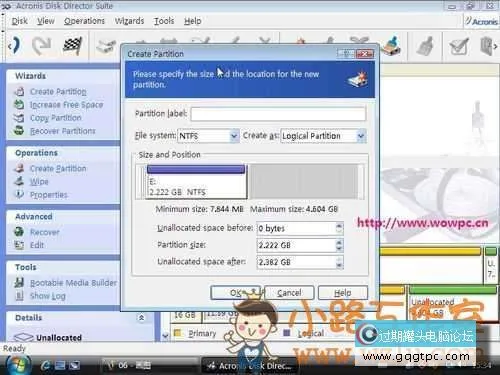This screenshot has width=500, height=375.
Task: Click the bucket tool icon in the toolbar
Action: coord(391,46)
